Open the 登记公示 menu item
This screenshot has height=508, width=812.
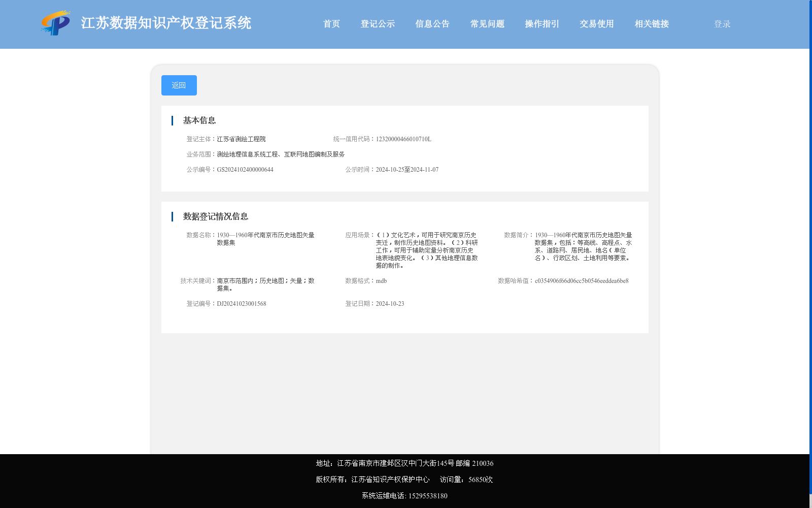point(378,24)
